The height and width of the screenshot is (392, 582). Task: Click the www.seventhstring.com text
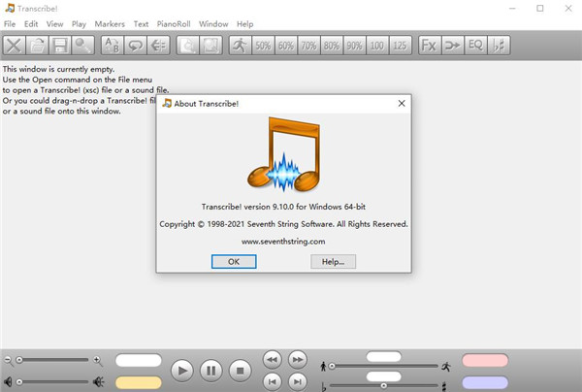point(283,242)
